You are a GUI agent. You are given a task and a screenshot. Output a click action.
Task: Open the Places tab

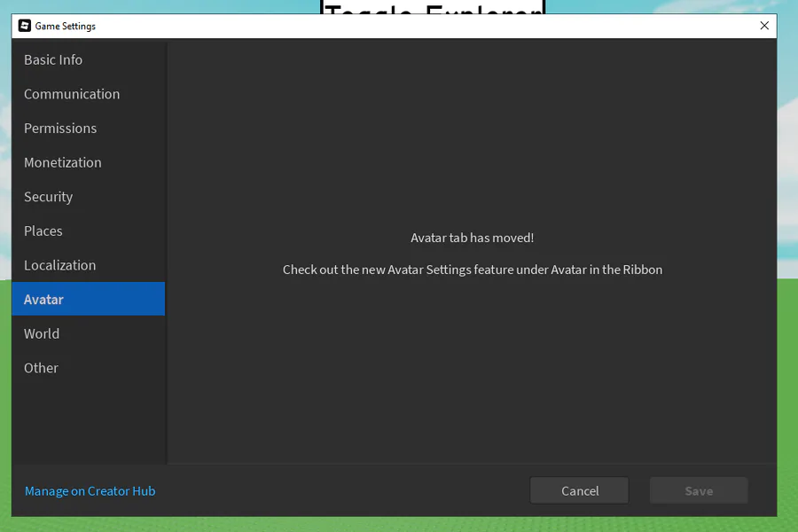tap(89, 231)
